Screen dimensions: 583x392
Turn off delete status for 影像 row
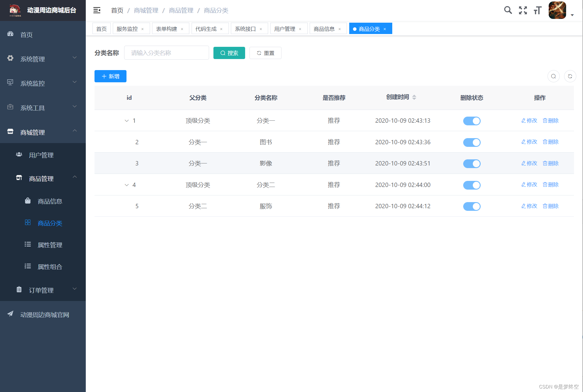pos(472,163)
